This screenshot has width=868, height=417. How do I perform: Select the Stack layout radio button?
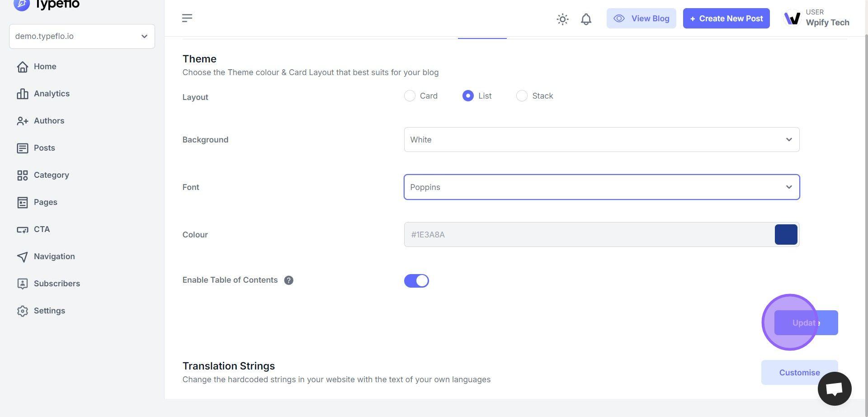pyautogui.click(x=522, y=96)
